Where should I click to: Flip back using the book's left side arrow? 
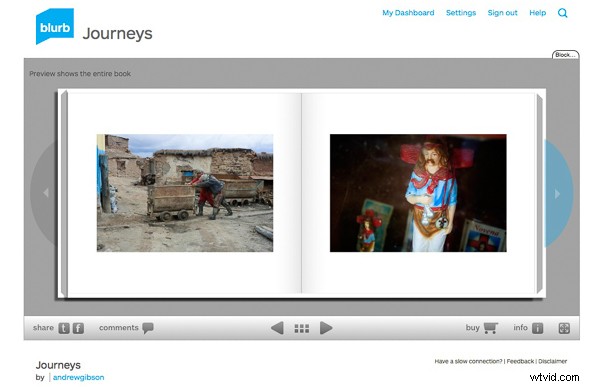click(46, 193)
